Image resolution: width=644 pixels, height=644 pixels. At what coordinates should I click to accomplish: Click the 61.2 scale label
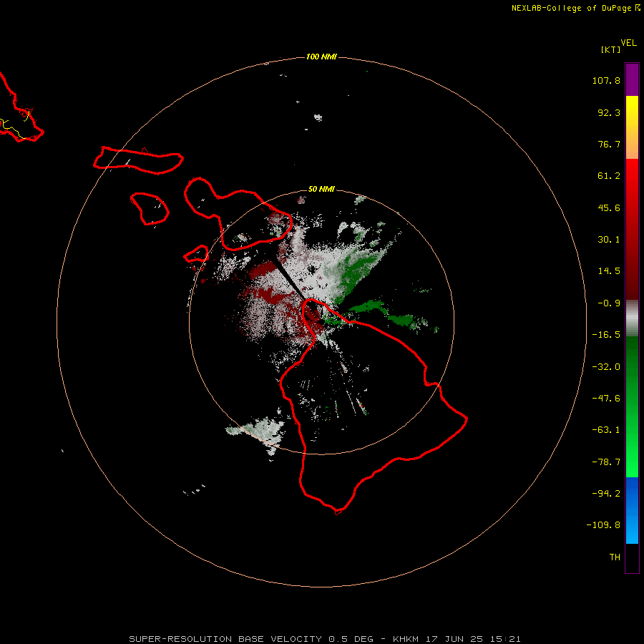[x=609, y=176]
